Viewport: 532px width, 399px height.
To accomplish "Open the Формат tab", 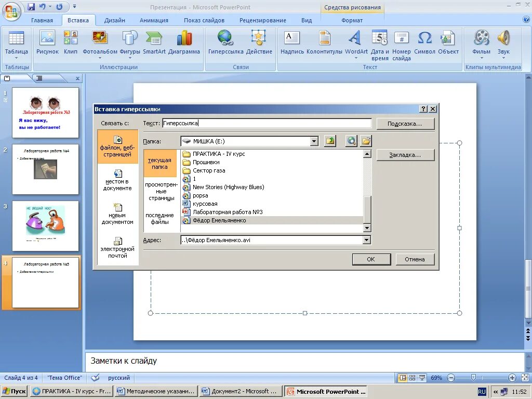I will click(352, 20).
